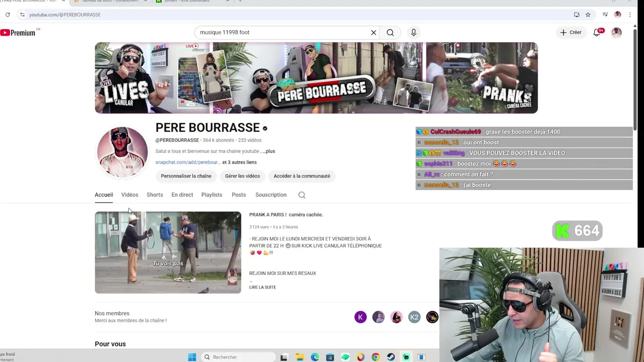Open the last dark member avatar
The image size is (644, 362).
(432, 317)
